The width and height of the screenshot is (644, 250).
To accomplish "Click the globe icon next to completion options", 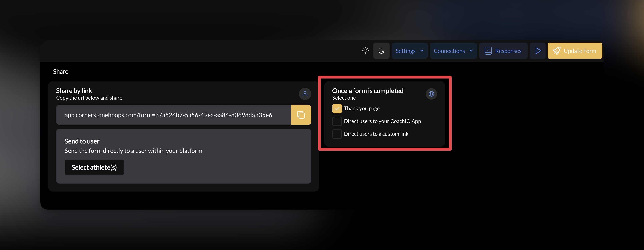I will (x=431, y=94).
